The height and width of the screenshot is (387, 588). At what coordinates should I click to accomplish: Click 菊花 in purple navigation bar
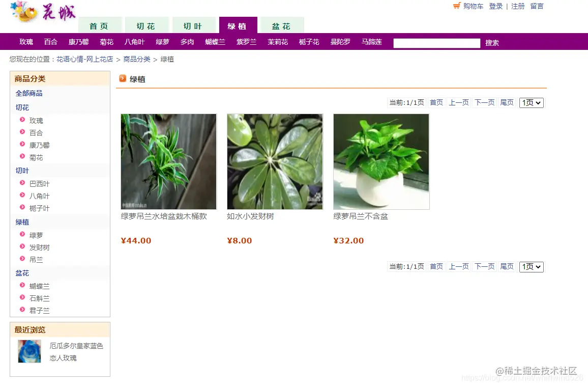coord(107,42)
